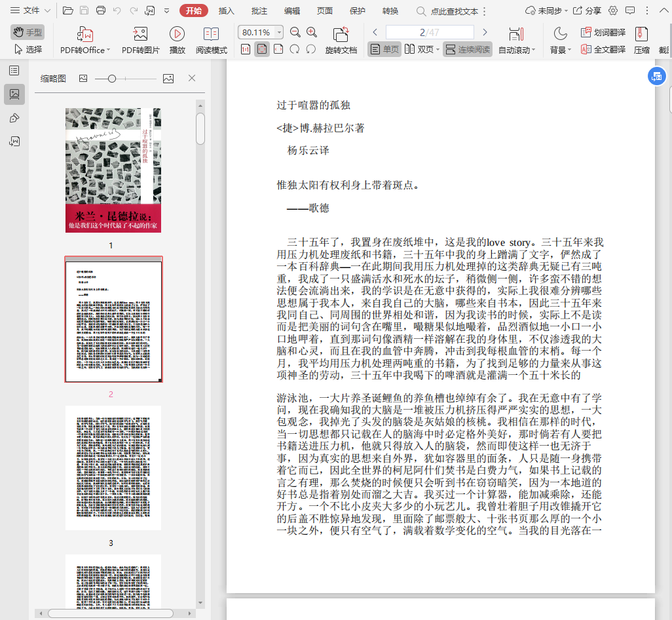Click the 旋转文档 rotate document tool
Screen dimensions: 672x620
click(x=341, y=41)
